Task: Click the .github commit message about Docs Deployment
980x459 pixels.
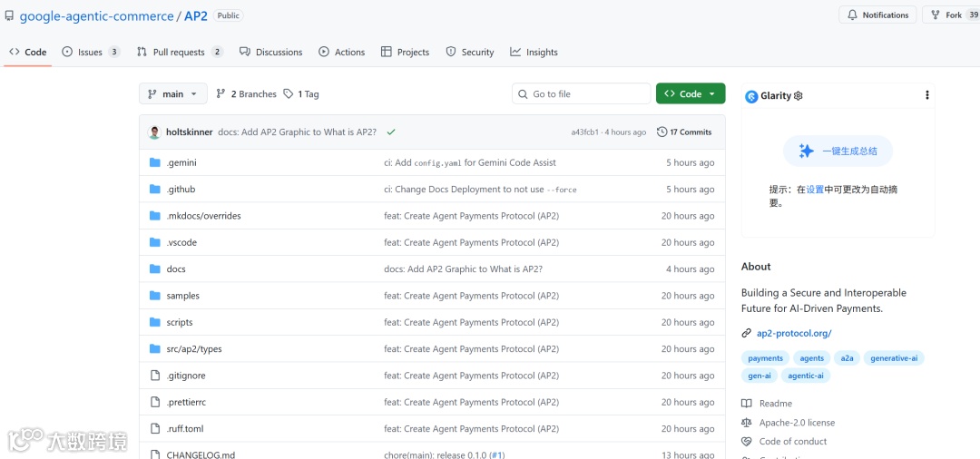Action: (480, 190)
